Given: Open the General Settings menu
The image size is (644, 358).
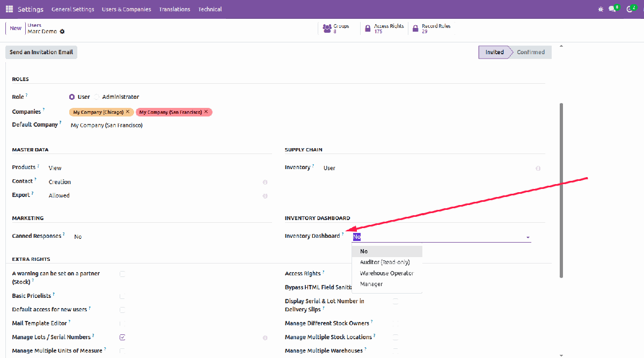Looking at the screenshot, I should 73,9.
